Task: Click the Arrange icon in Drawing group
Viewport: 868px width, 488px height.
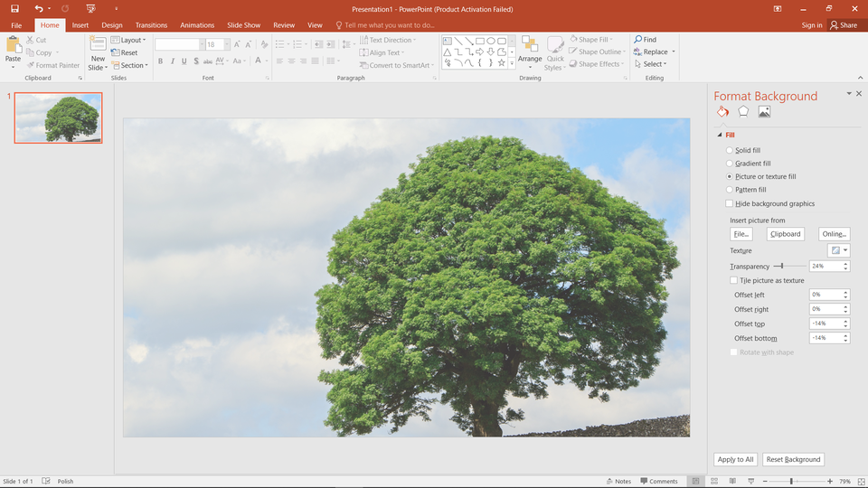Action: click(530, 45)
